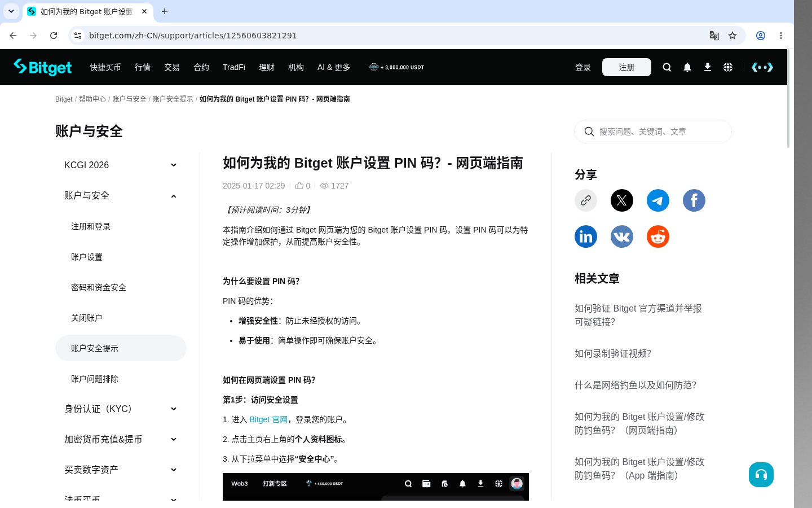Click Bitget breadcrumb link
Screen dimensions: 812x508
point(64,99)
